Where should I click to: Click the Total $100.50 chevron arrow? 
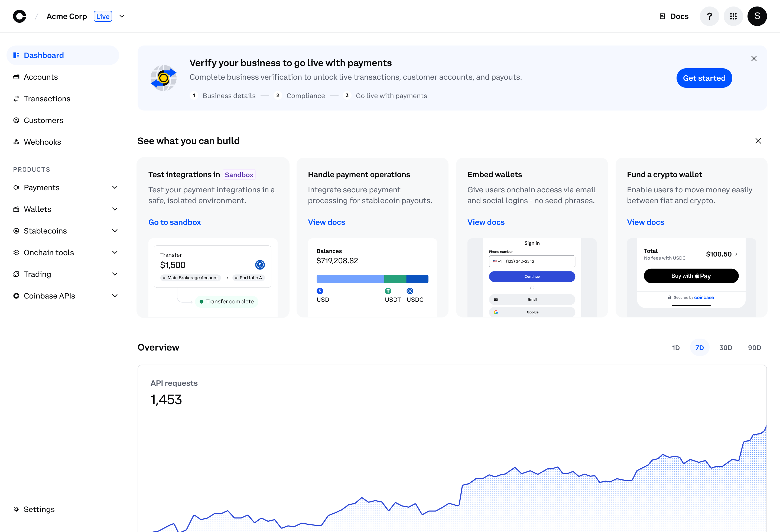pyautogui.click(x=736, y=254)
